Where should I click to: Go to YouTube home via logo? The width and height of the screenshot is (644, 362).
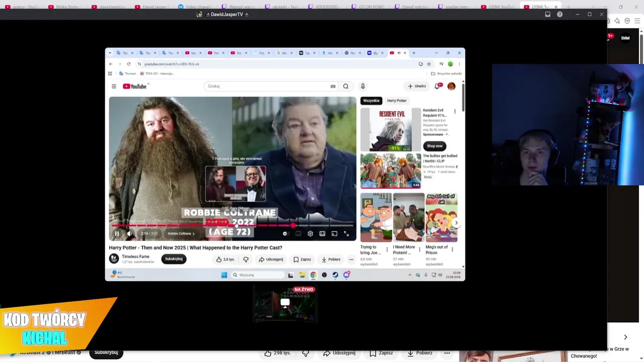[135, 86]
